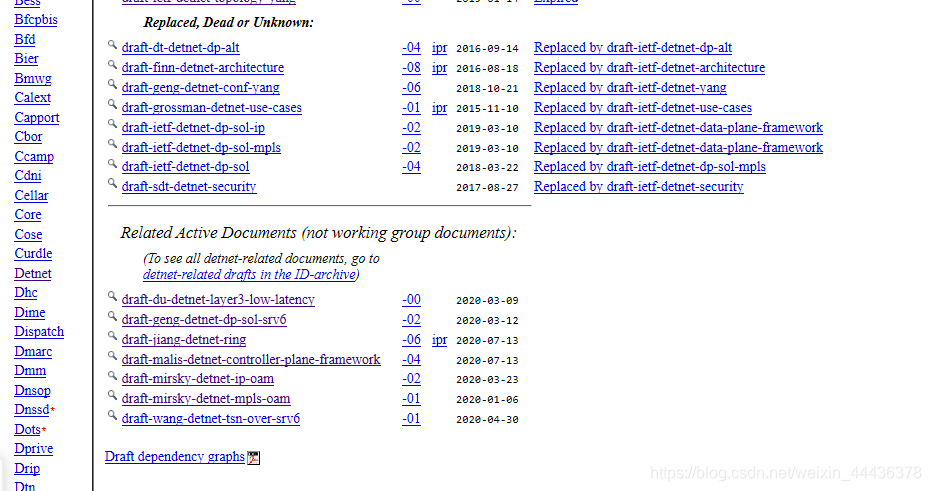Image resolution: width=931 pixels, height=491 pixels.
Task: Select Dprive in working group sidebar
Action: pos(33,449)
